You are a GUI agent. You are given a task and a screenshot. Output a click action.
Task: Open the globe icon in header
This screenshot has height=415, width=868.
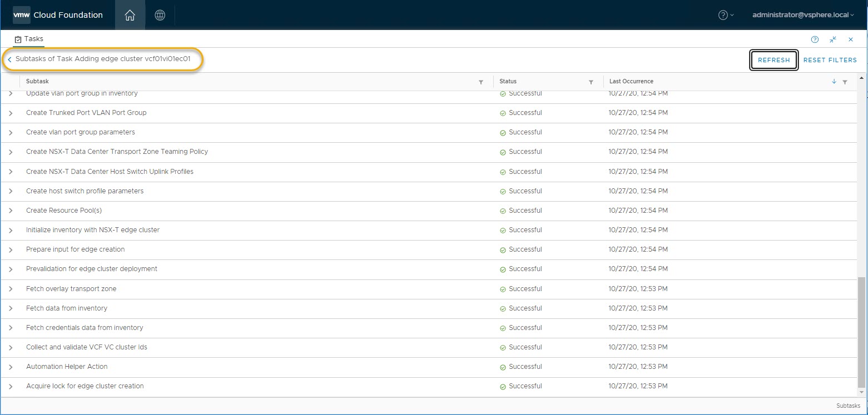tap(160, 15)
